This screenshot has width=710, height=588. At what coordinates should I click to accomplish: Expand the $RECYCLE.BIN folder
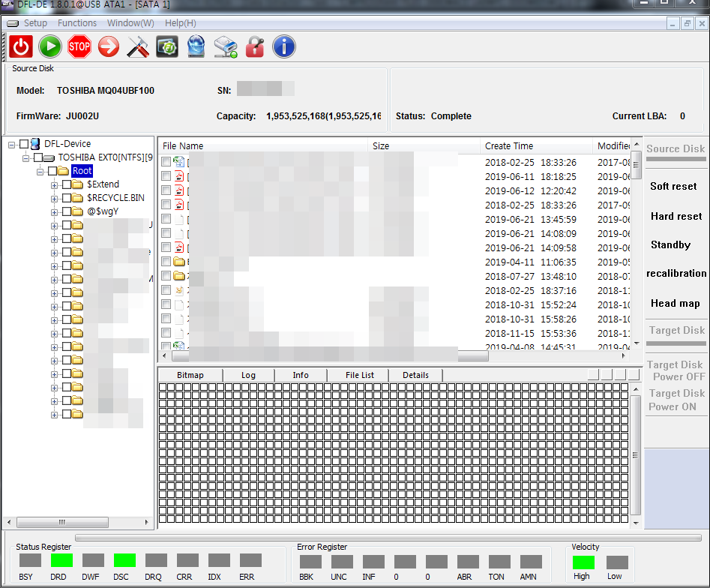pos(54,199)
